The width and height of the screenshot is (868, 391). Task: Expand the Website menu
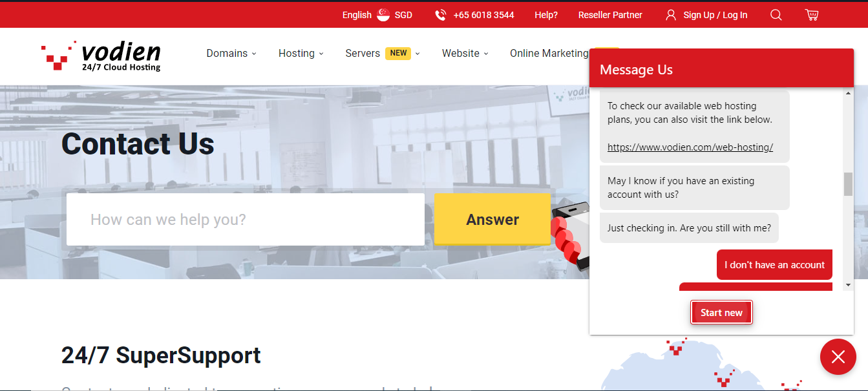465,54
